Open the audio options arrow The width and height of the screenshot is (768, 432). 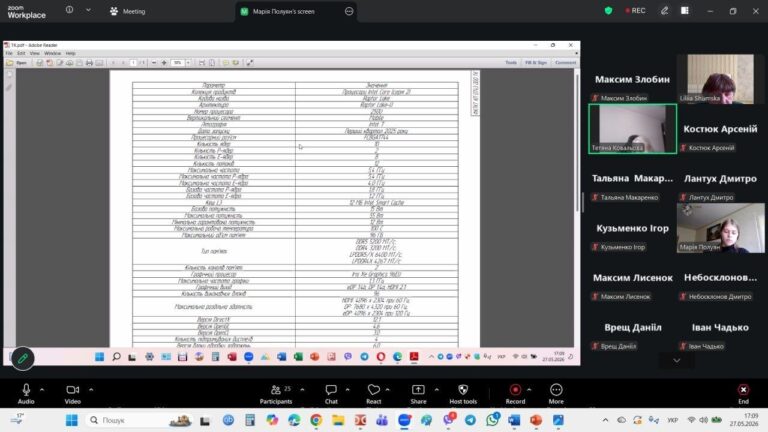[42, 390]
